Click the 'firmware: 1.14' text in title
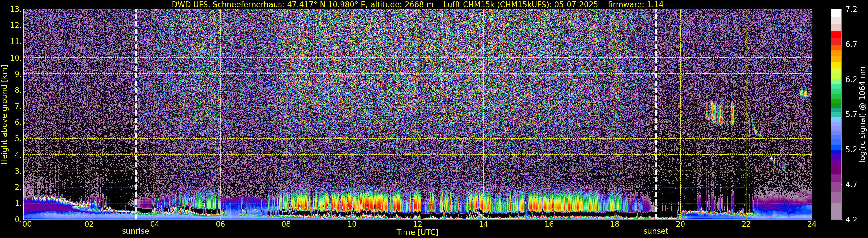Image resolution: width=868 pixels, height=238 pixels. 636,5
